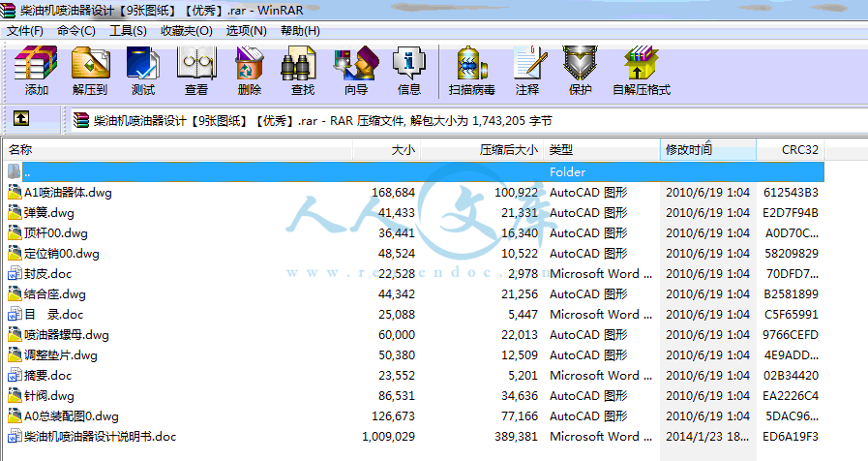This screenshot has width=868, height=461.
Task: Select the 封皮.doc Word file icon
Action: coord(15,274)
